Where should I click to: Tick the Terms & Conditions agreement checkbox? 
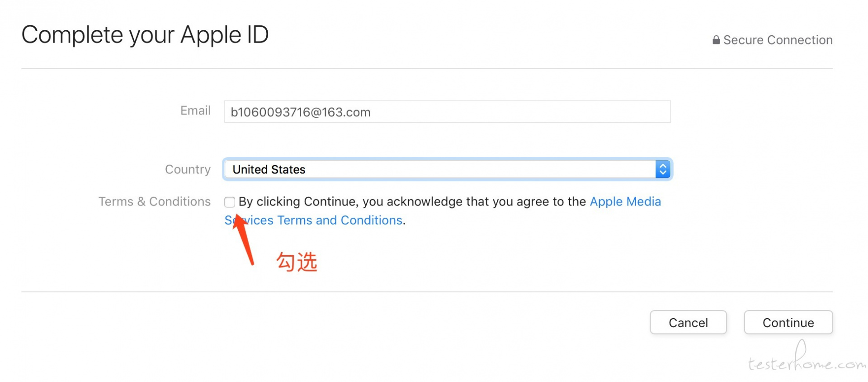point(230,202)
